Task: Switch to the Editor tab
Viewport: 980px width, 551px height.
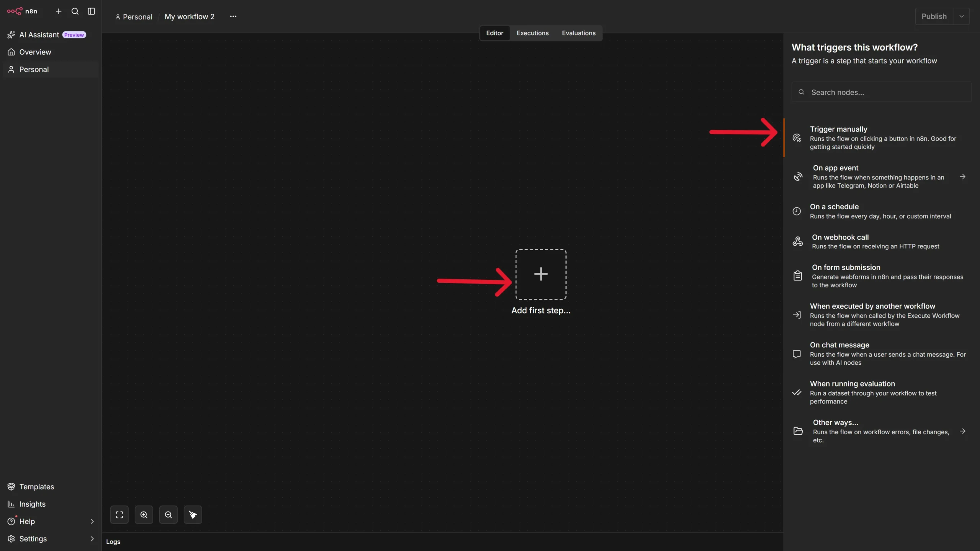Action: (495, 33)
